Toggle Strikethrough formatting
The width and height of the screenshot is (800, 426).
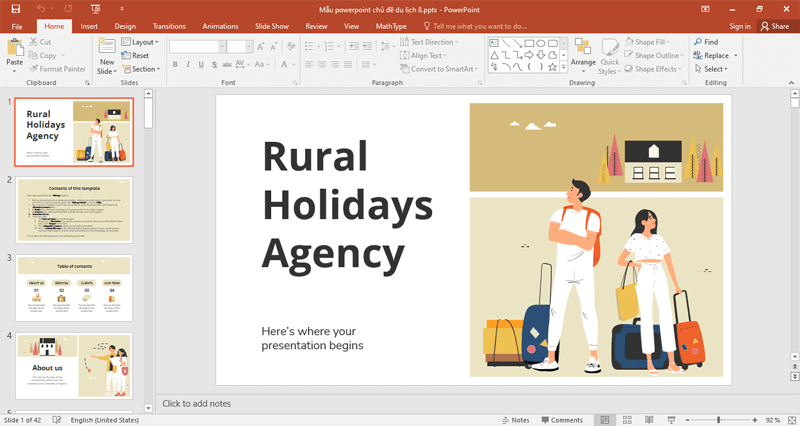tap(227, 64)
